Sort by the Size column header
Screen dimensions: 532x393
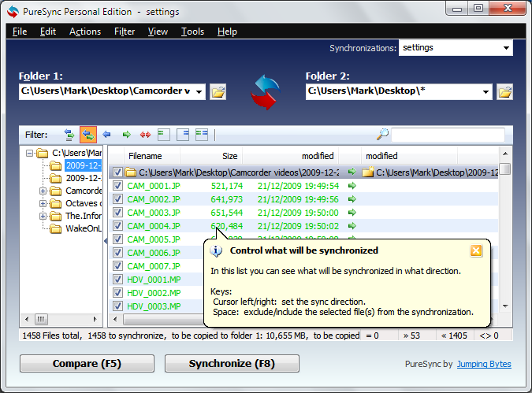211,156
